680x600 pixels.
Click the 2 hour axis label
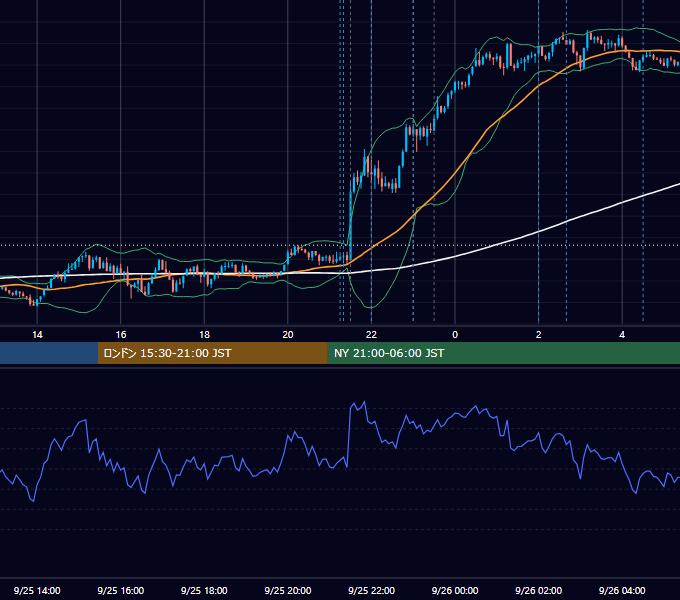(x=539, y=335)
